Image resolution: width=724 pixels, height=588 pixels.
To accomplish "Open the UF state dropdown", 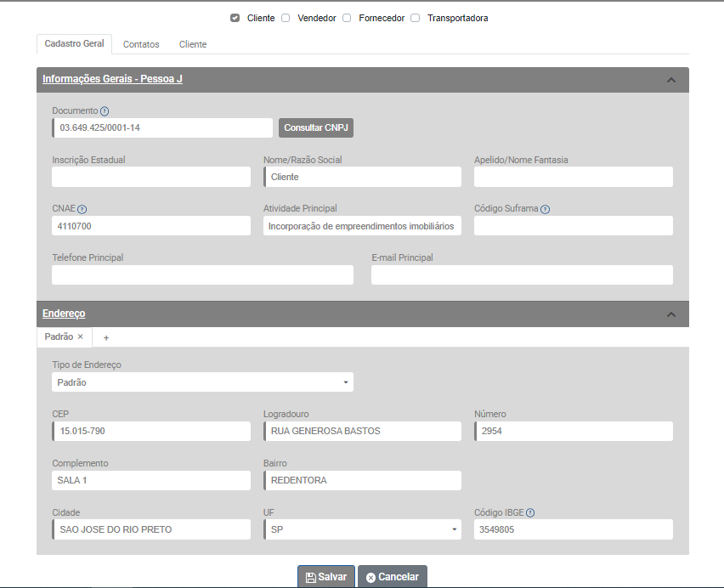I will point(362,529).
